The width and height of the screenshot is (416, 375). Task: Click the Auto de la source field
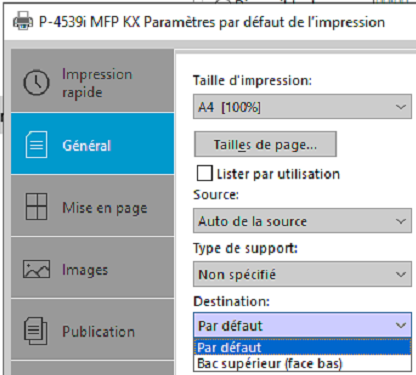[302, 221]
